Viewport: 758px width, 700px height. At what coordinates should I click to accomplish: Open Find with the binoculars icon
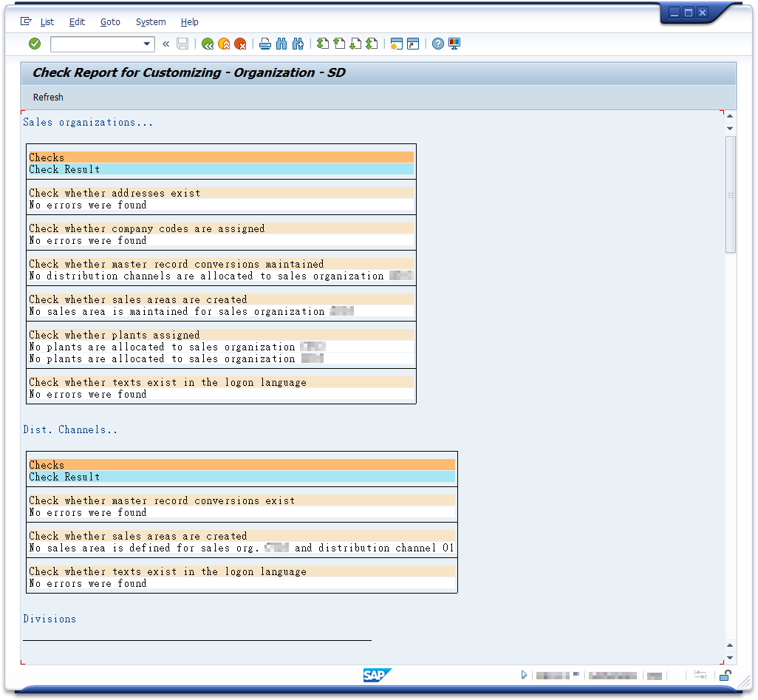[x=281, y=44]
